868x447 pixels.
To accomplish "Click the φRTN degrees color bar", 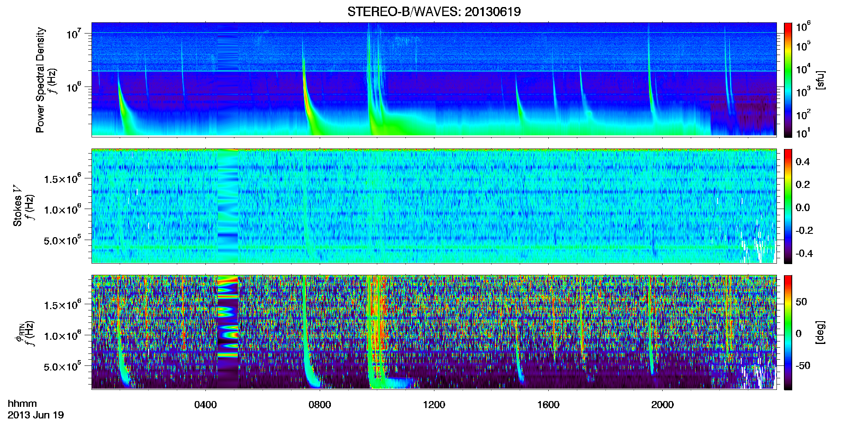I will (x=788, y=332).
